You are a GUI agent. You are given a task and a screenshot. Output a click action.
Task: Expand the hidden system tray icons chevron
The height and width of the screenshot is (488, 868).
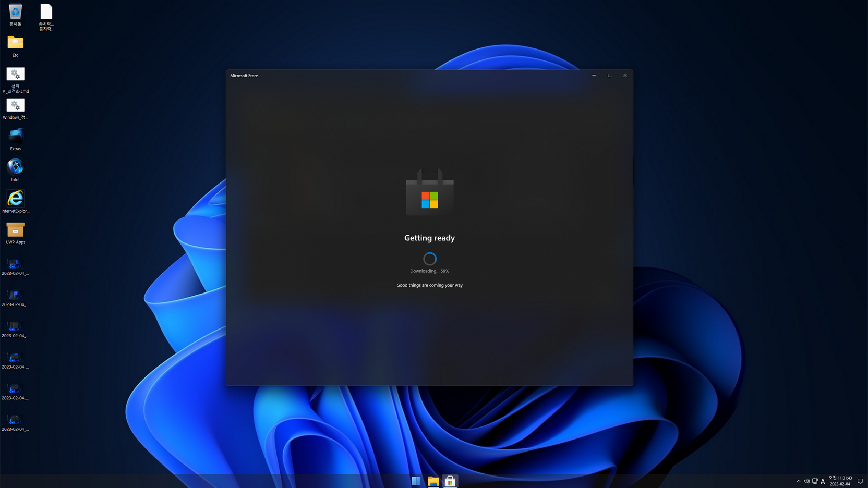click(x=798, y=481)
